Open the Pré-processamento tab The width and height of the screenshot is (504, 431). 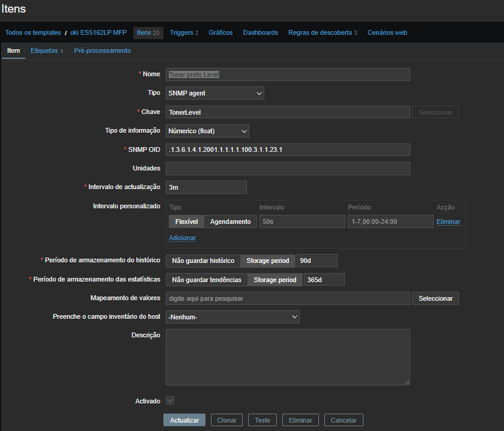pyautogui.click(x=102, y=51)
